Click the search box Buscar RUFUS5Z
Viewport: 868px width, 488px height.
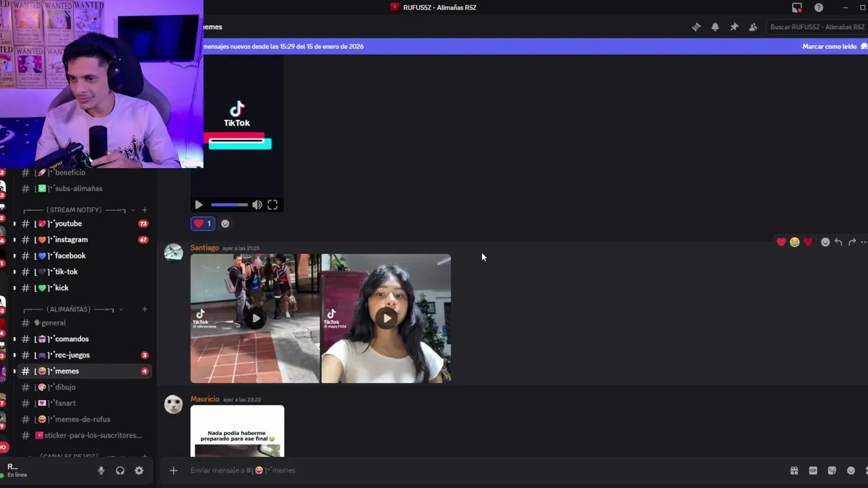pyautogui.click(x=816, y=27)
